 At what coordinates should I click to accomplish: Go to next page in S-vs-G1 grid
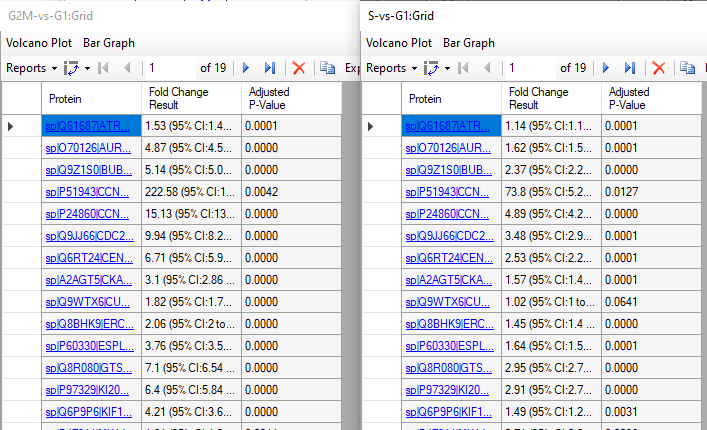(606, 68)
